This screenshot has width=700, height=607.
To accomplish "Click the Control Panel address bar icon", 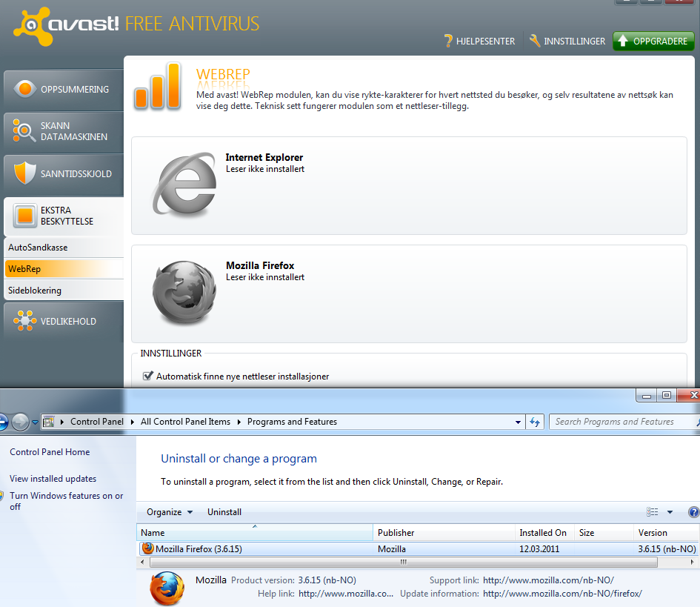I will tap(49, 422).
